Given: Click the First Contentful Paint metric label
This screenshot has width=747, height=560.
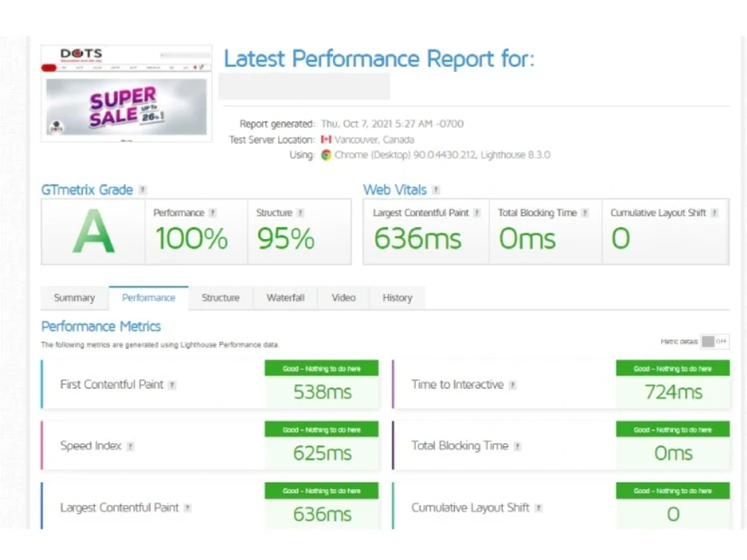Looking at the screenshot, I should (x=111, y=385).
